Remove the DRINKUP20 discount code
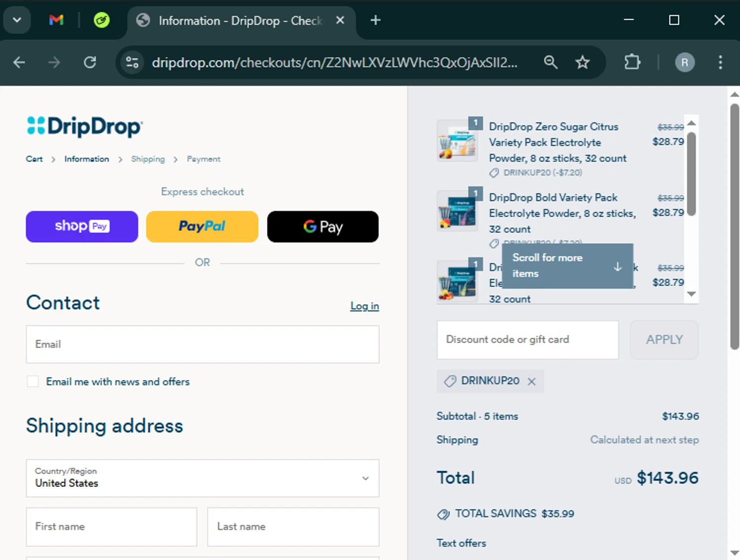 coord(531,382)
